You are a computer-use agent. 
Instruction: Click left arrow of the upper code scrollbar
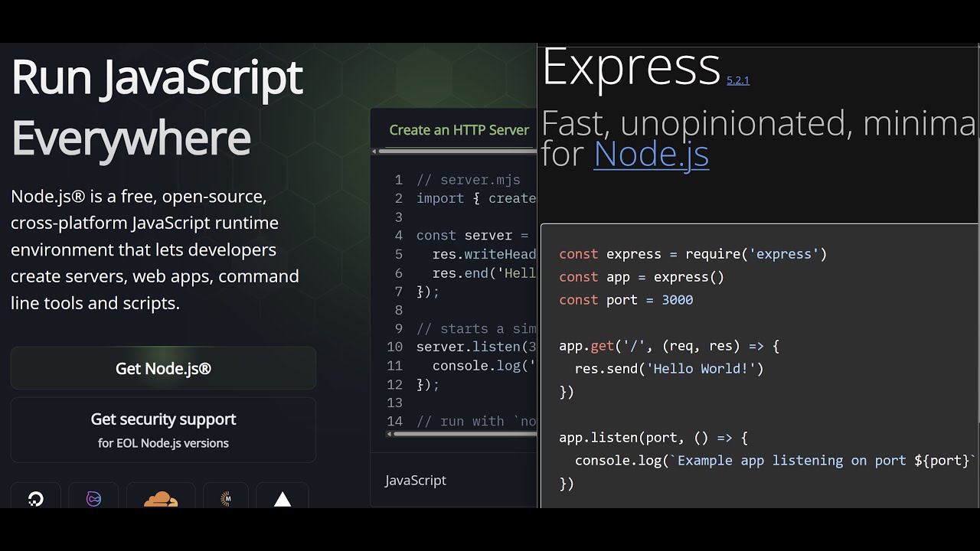click(x=374, y=152)
